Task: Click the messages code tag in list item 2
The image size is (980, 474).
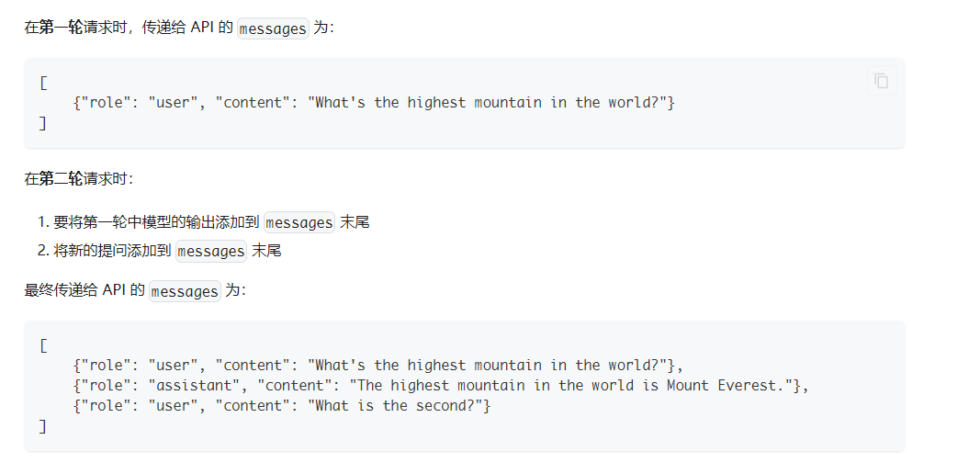Action: (x=211, y=251)
